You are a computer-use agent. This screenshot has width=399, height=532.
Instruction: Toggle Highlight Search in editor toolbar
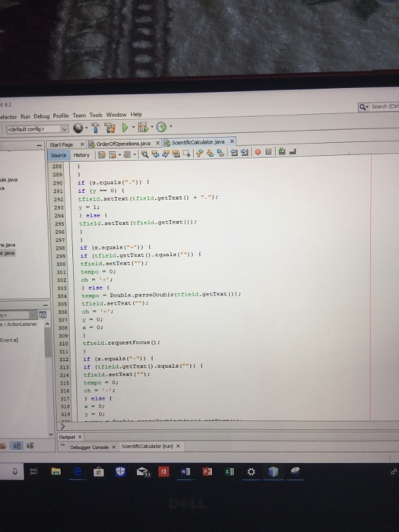point(176,154)
